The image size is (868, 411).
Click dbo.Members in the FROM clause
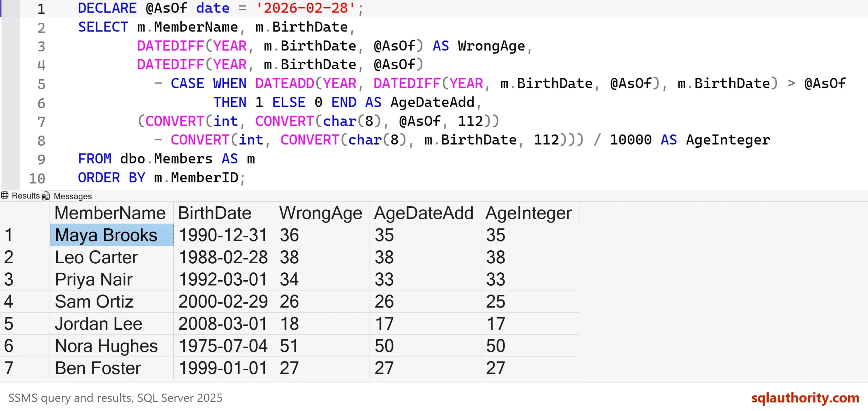pyautogui.click(x=166, y=159)
